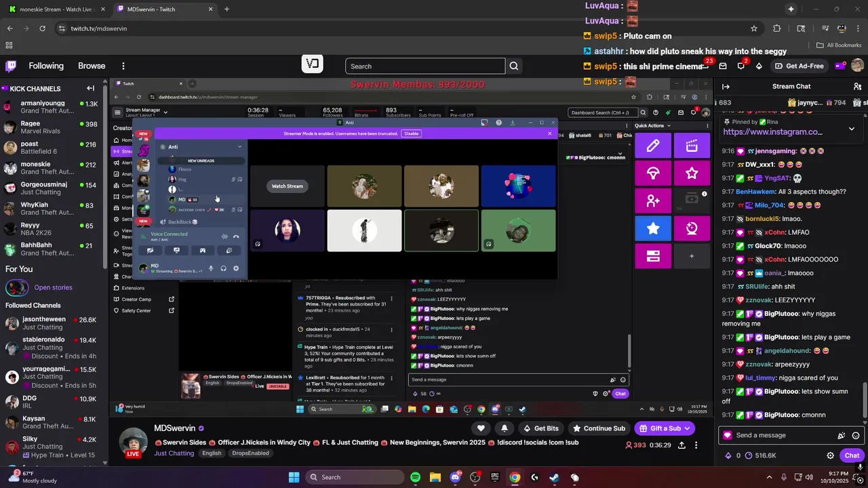
Task: Open the More options menu beside Browse
Action: coord(123,66)
